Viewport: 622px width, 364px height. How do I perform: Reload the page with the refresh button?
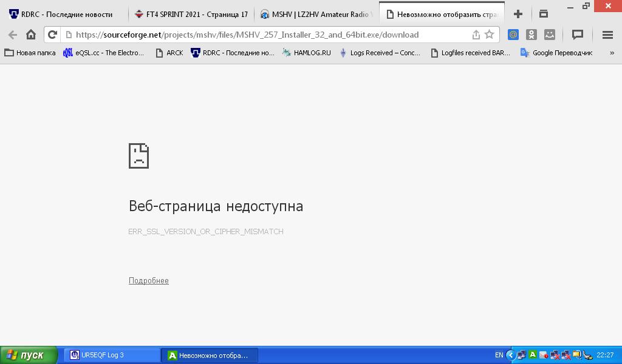52,35
